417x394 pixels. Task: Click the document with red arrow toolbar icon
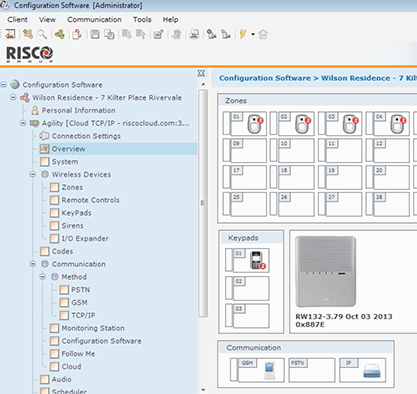tap(77, 34)
